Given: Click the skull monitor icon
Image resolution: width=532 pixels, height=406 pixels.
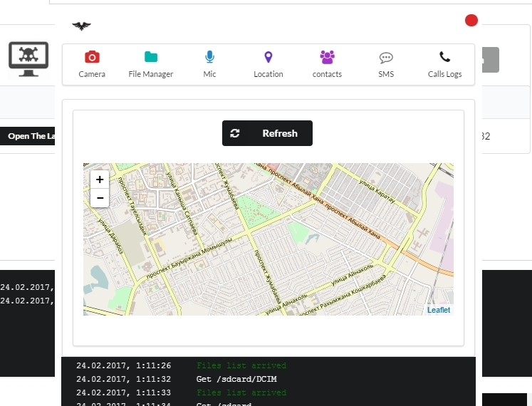Looking at the screenshot, I should tap(28, 60).
